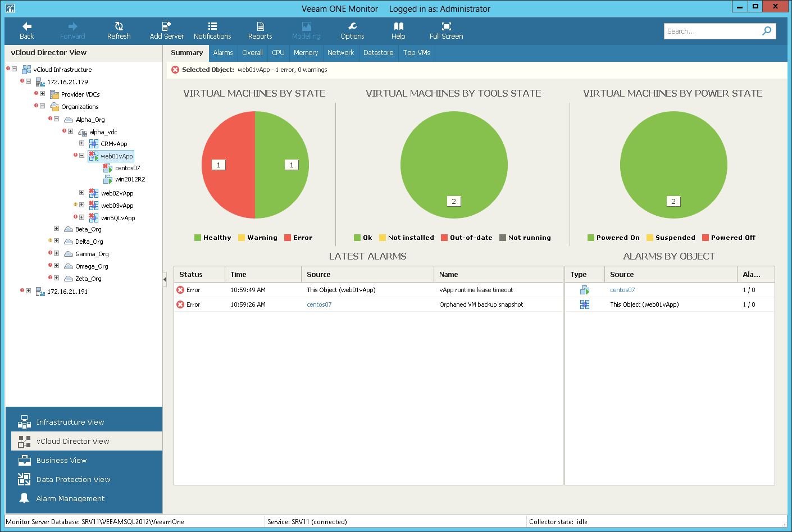Click the Alpha_Org cloud icon
Image resolution: width=792 pixels, height=532 pixels.
point(69,120)
